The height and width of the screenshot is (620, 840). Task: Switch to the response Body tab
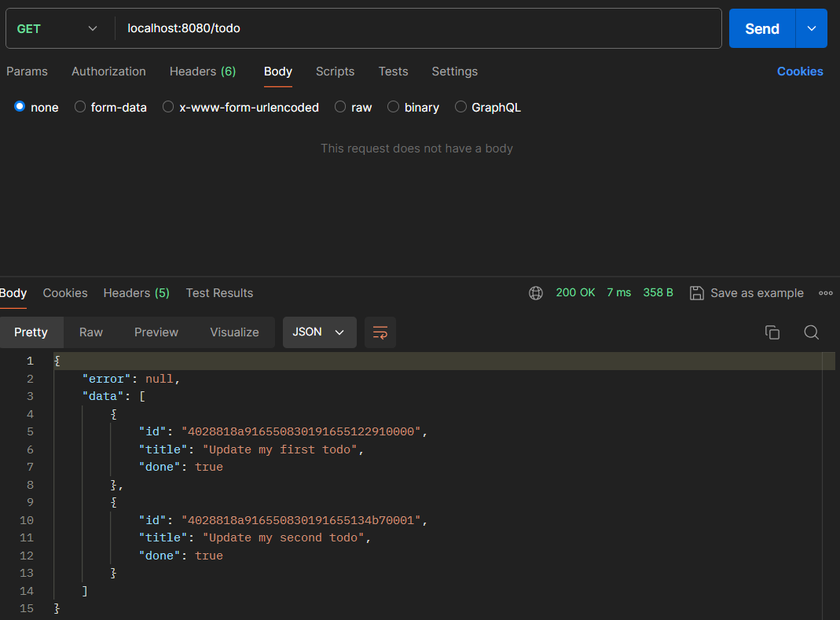[x=13, y=293]
